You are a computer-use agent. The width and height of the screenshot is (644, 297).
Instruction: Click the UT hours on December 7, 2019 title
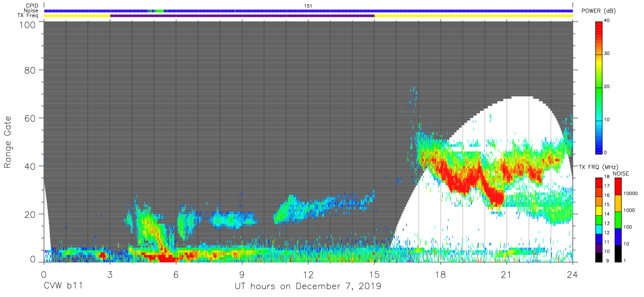308,287
